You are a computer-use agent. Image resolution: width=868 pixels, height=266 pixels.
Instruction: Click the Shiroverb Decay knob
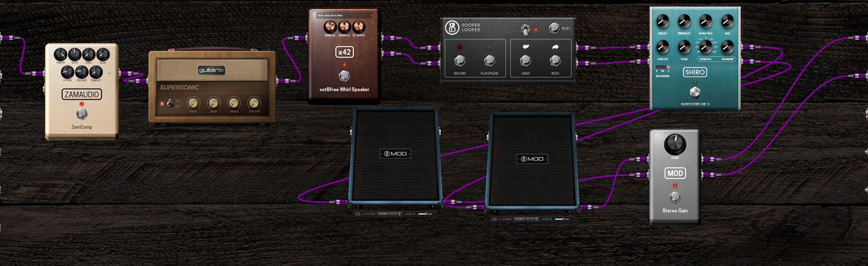click(x=663, y=21)
